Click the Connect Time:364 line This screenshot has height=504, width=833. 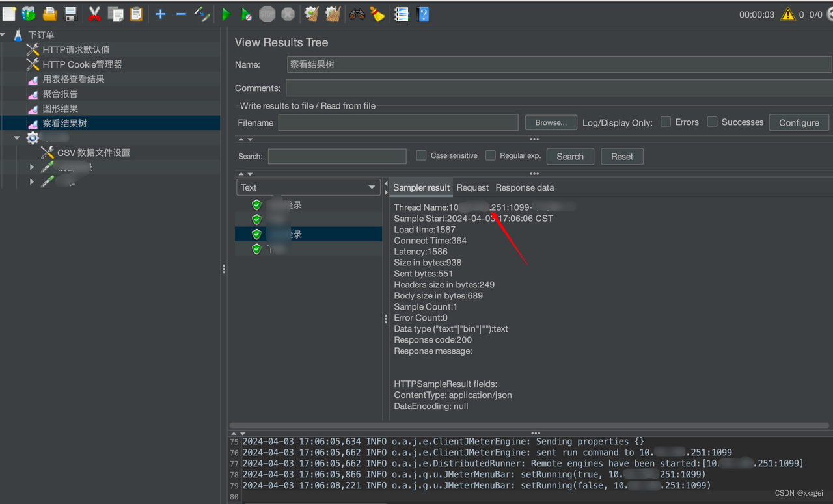coord(430,241)
